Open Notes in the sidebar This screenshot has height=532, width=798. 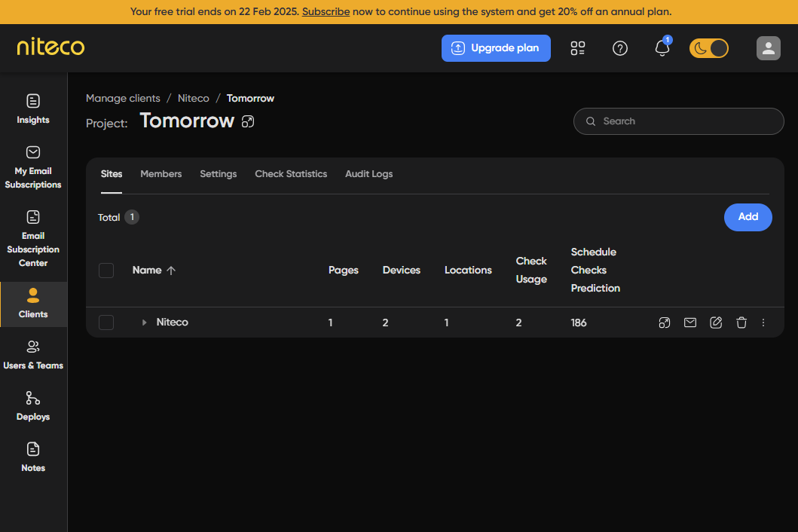pos(33,457)
